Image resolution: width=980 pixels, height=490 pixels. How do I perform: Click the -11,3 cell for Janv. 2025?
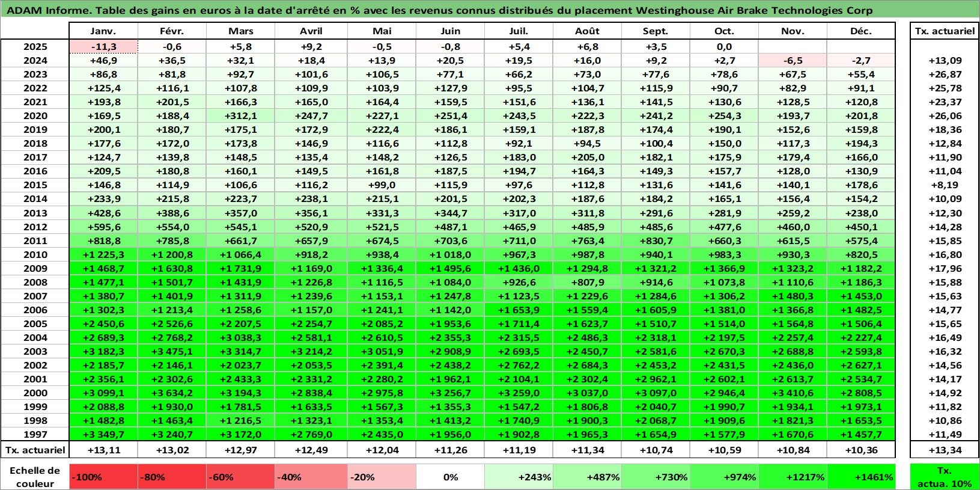[x=103, y=47]
